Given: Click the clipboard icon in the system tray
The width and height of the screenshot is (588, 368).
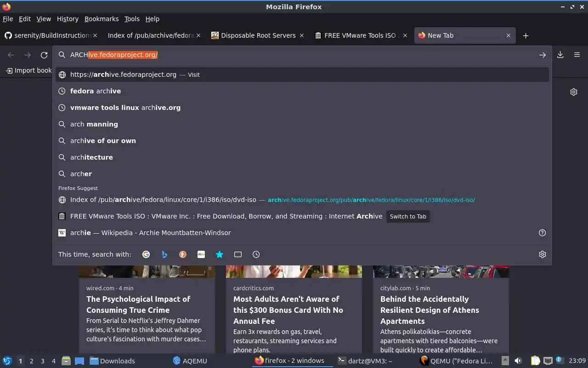Looking at the screenshot, I should pos(536,361).
